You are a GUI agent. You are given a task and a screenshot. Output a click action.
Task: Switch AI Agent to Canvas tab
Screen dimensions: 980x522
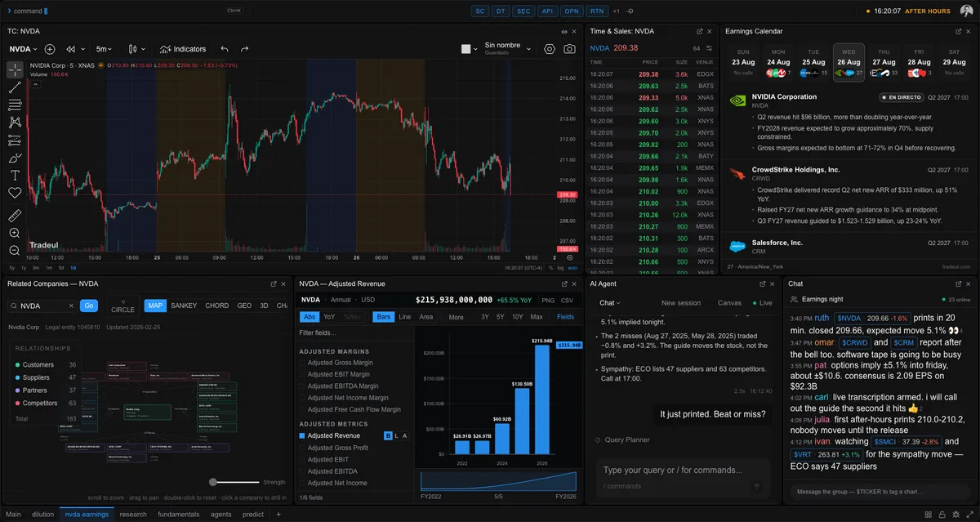click(729, 303)
